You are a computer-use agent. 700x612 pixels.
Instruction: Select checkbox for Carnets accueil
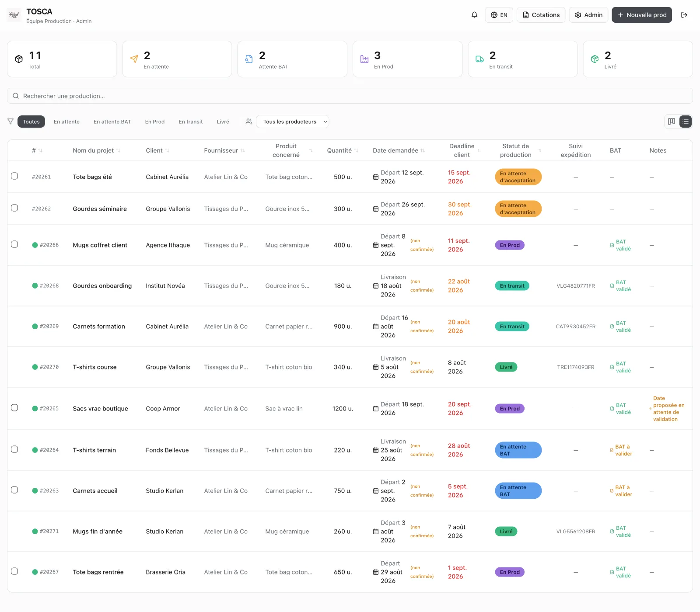(x=14, y=490)
